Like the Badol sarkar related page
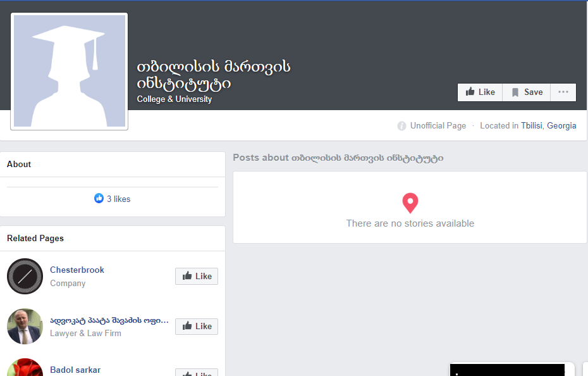The image size is (588, 376). point(197,373)
